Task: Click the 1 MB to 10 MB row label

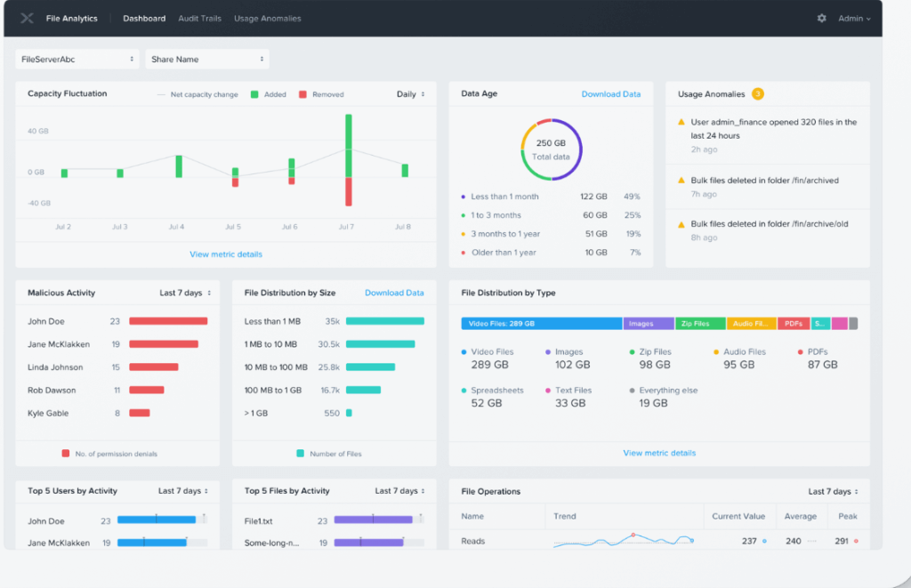Action: [x=270, y=344]
